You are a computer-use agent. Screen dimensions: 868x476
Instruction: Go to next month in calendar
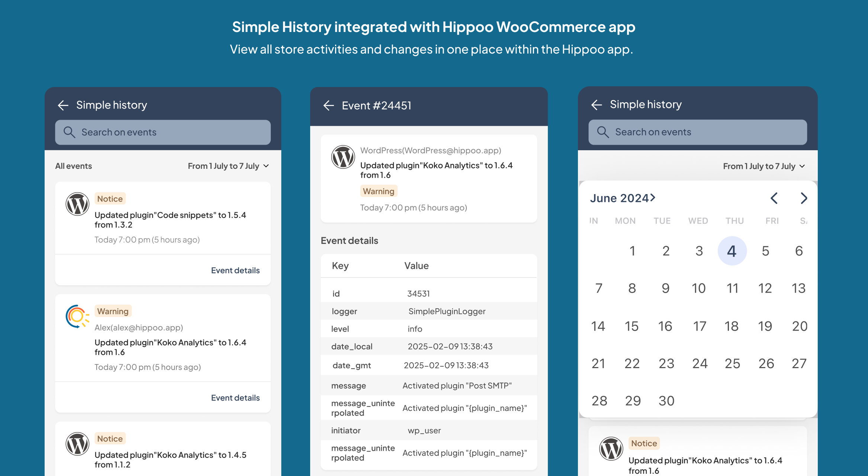[x=804, y=198]
